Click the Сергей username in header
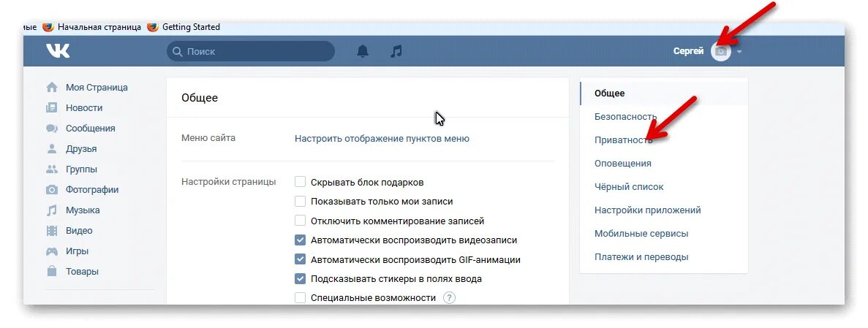This screenshot has height=328, width=868. [x=688, y=51]
